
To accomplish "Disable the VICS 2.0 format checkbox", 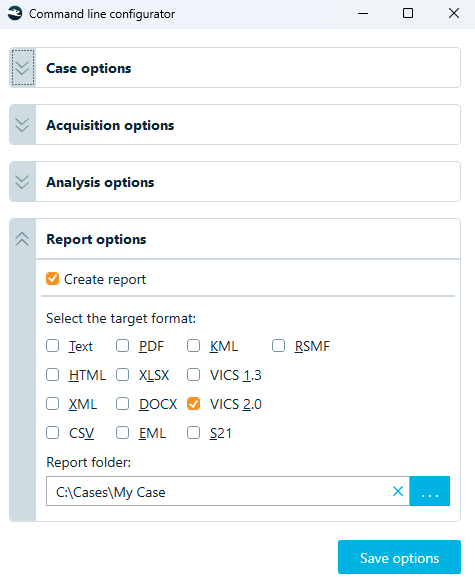I will coord(193,404).
